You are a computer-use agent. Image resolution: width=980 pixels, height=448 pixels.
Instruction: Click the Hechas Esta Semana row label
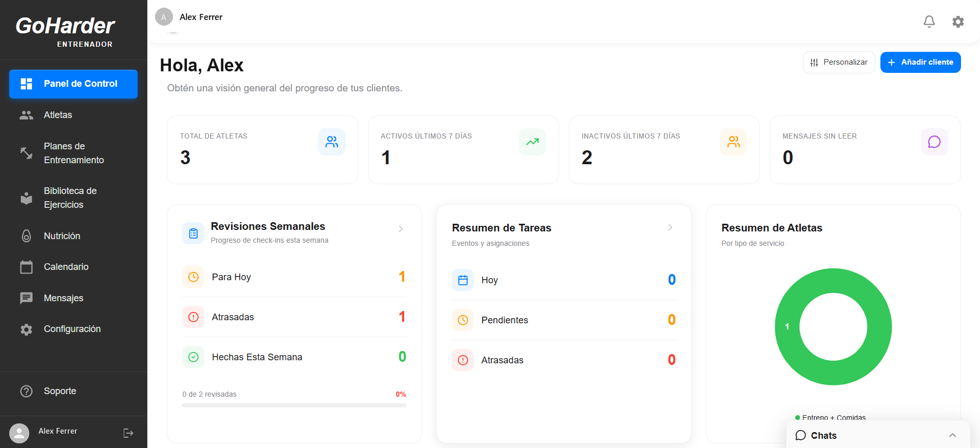pyautogui.click(x=257, y=357)
